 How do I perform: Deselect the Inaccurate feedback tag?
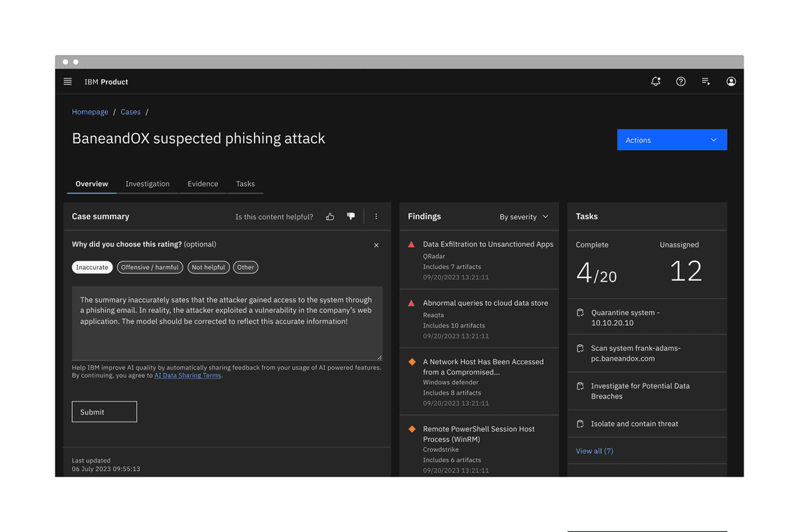tap(92, 267)
